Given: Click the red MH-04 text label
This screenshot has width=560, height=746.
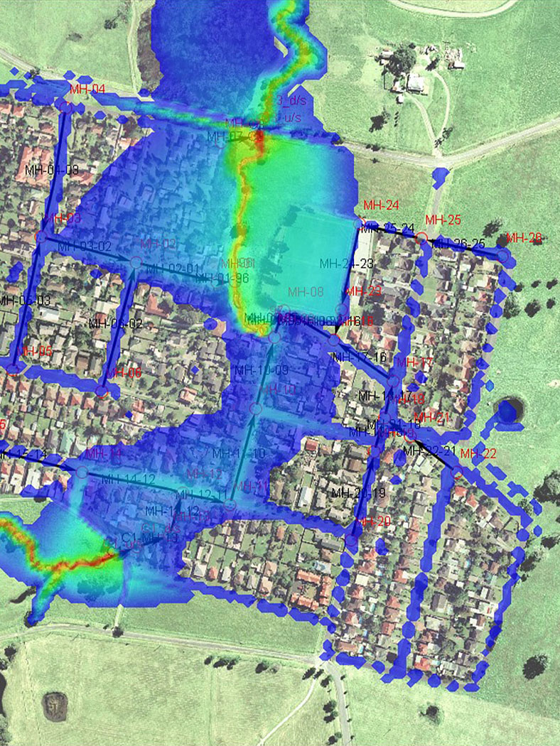Looking at the screenshot, I should 87,90.
